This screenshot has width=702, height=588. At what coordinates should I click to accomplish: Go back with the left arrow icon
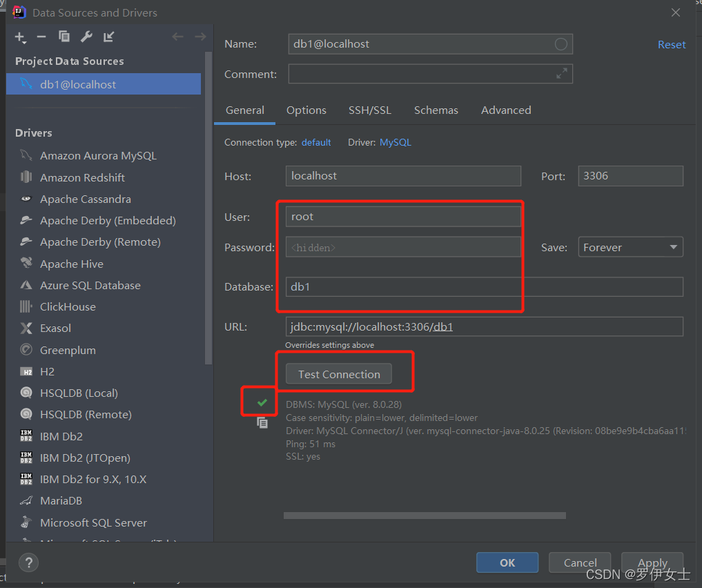[177, 37]
